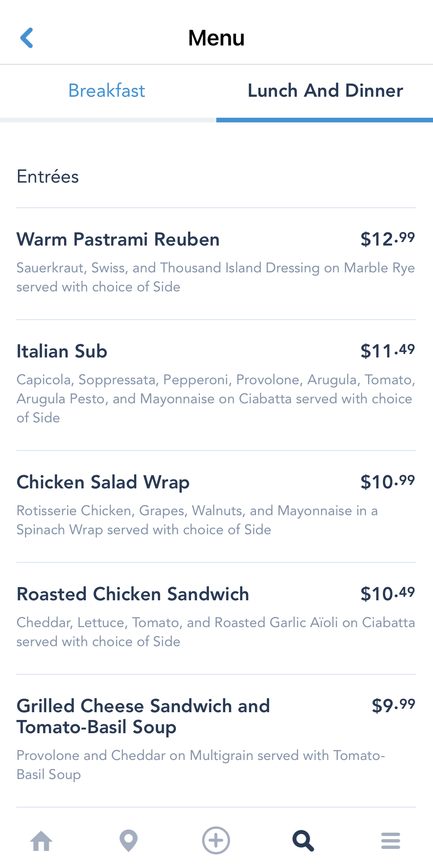The height and width of the screenshot is (868, 433).
Task: Click the $11.49 Italian Sub price
Action: [387, 350]
